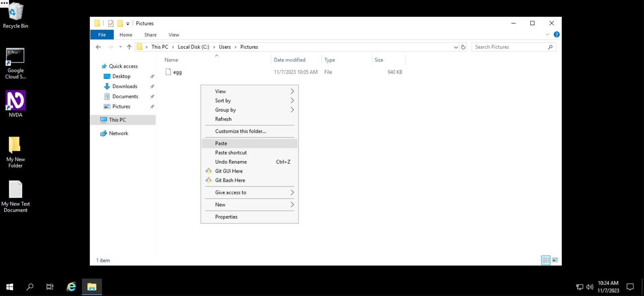Click the New folder quick access toolbar icon
This screenshot has height=296, width=644.
tap(120, 23)
